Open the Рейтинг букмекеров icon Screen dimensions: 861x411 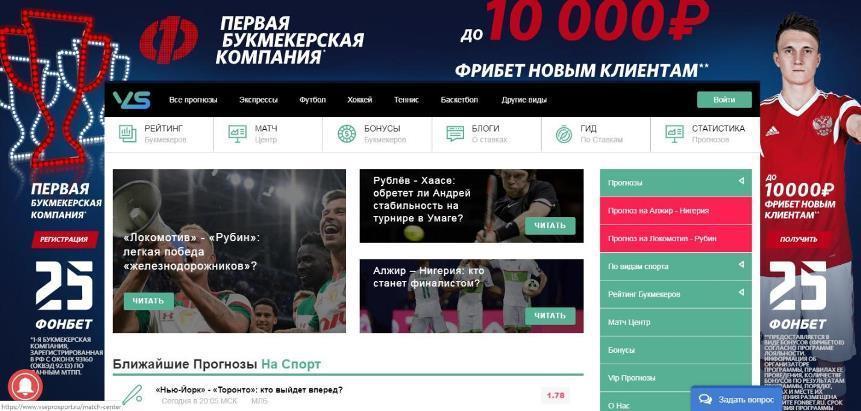(x=127, y=134)
